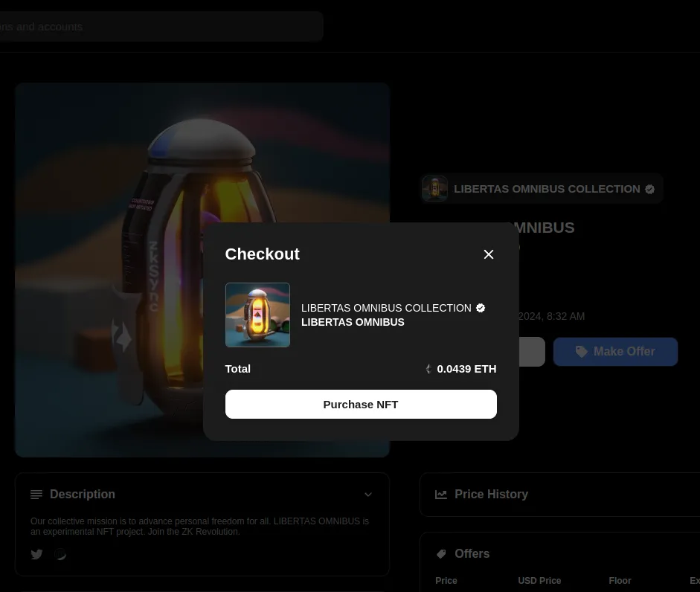Click the verified badge in Checkout dialog
Viewport: 700px width, 592px height.
coord(481,308)
